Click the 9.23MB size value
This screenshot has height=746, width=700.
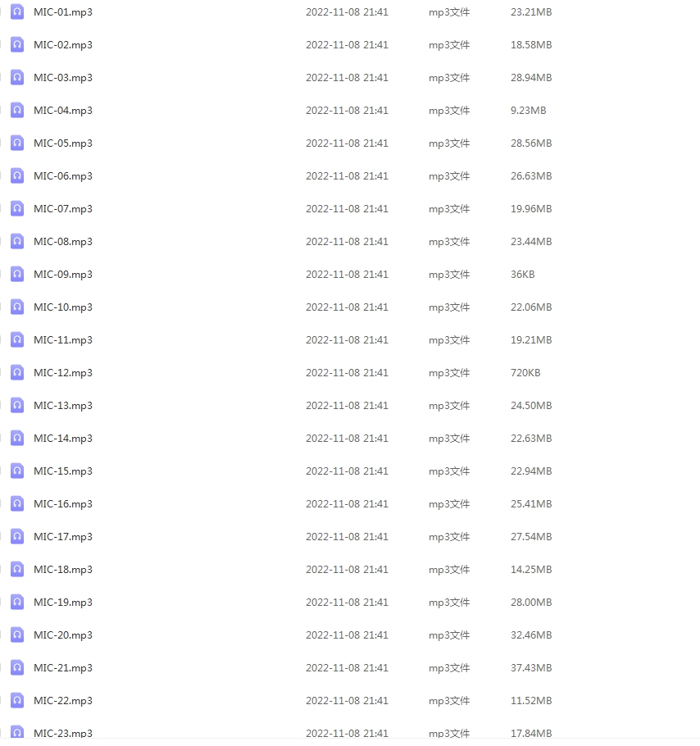(x=529, y=111)
